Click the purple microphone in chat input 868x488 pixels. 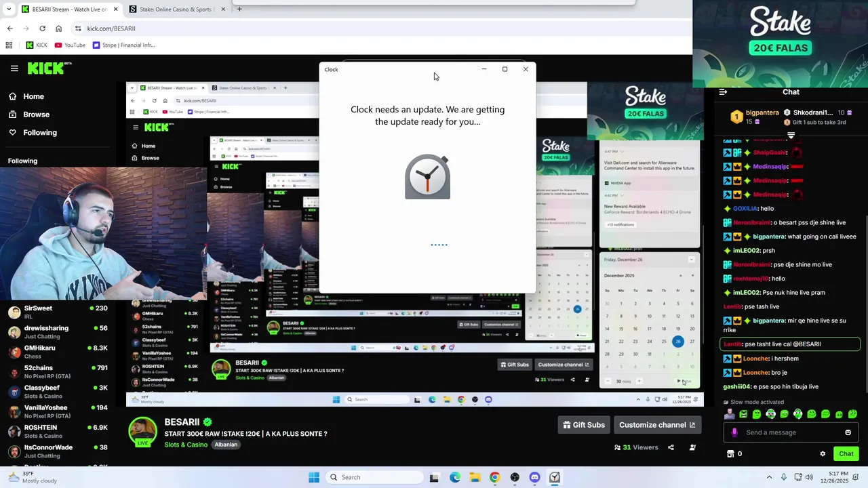[x=734, y=432]
